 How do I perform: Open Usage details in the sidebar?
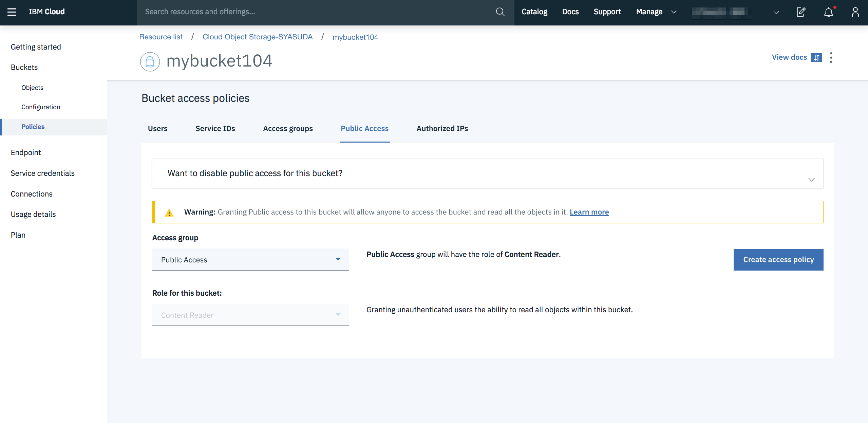(33, 215)
